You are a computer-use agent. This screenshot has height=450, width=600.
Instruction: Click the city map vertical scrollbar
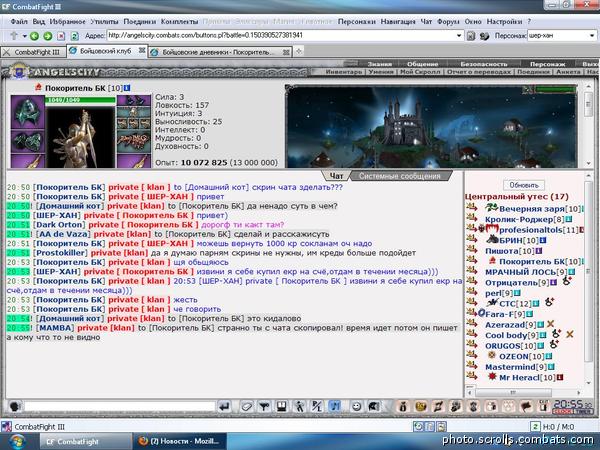pyautogui.click(x=589, y=126)
